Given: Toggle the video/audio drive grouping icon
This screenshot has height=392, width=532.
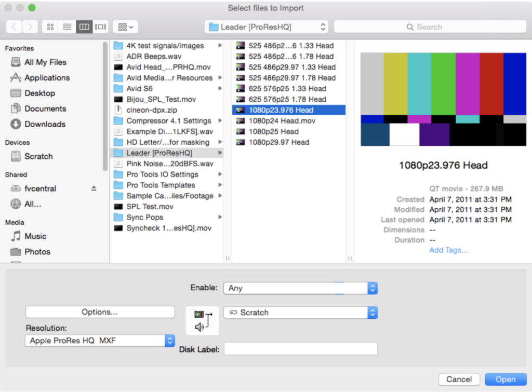Looking at the screenshot, I should tap(202, 321).
